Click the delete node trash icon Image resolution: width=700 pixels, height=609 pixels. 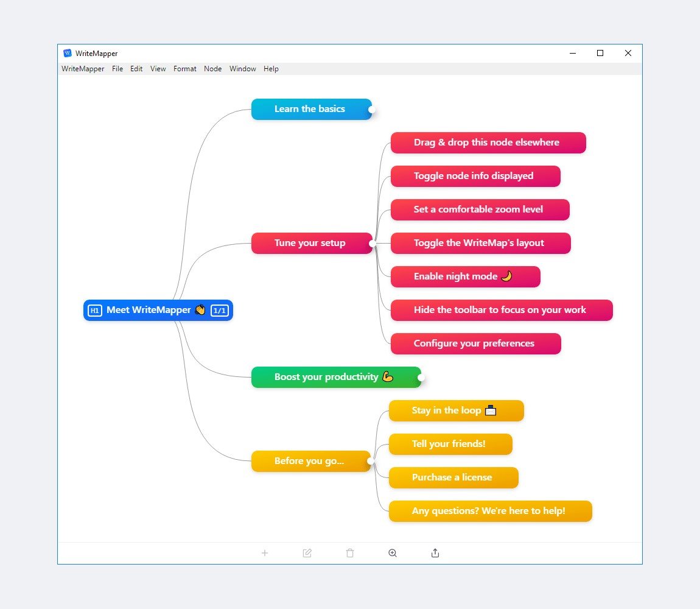tap(350, 553)
